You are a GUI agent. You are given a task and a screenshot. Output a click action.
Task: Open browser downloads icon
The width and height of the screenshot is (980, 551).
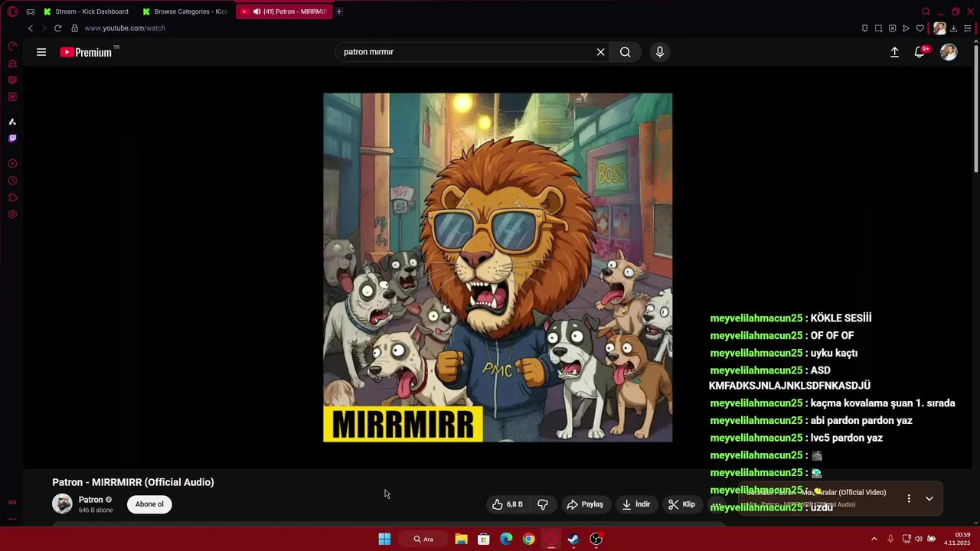[x=953, y=28]
